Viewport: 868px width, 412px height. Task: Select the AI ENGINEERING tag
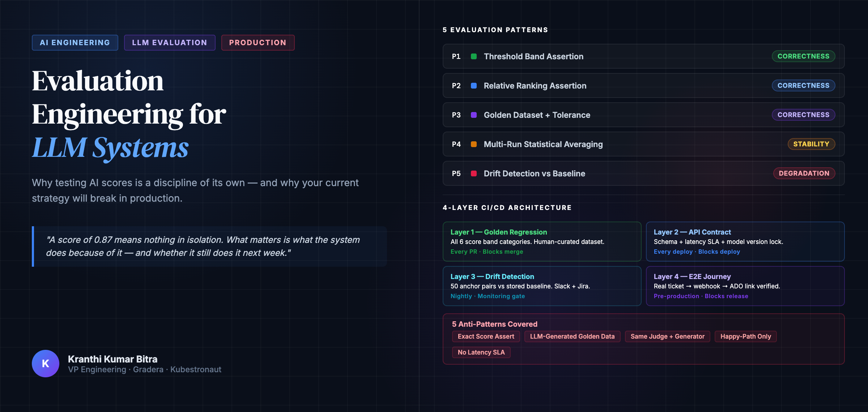coord(75,43)
